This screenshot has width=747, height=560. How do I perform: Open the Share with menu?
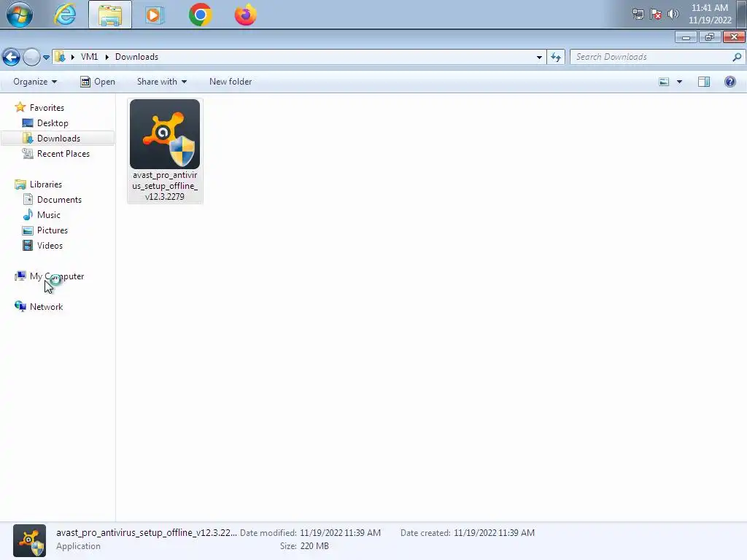[x=161, y=82]
